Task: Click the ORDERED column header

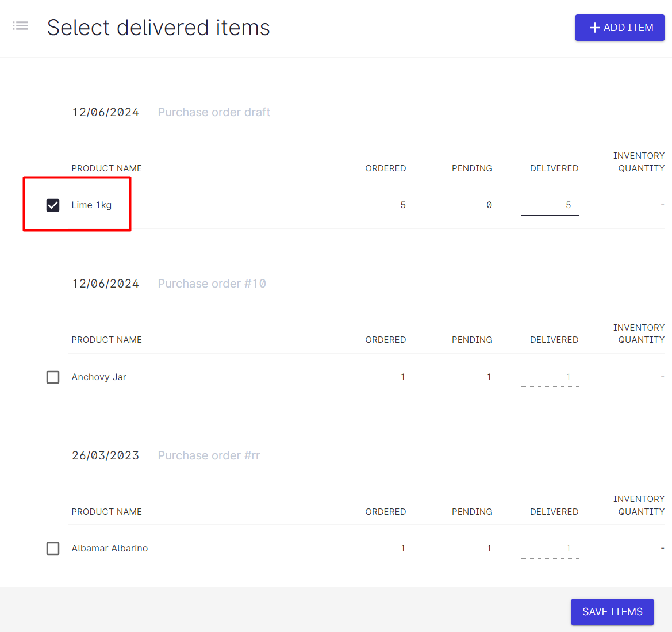Action: (385, 168)
